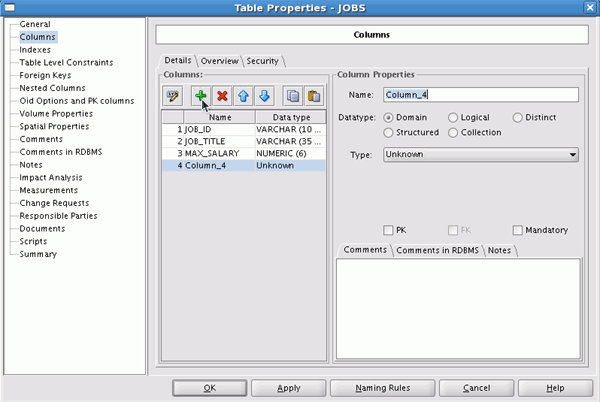Switch to the Security tab
Screen dimensions: 600x402
pos(262,61)
